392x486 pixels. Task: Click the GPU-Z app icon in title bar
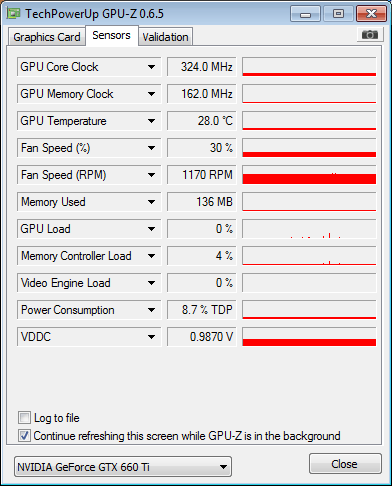(x=13, y=14)
